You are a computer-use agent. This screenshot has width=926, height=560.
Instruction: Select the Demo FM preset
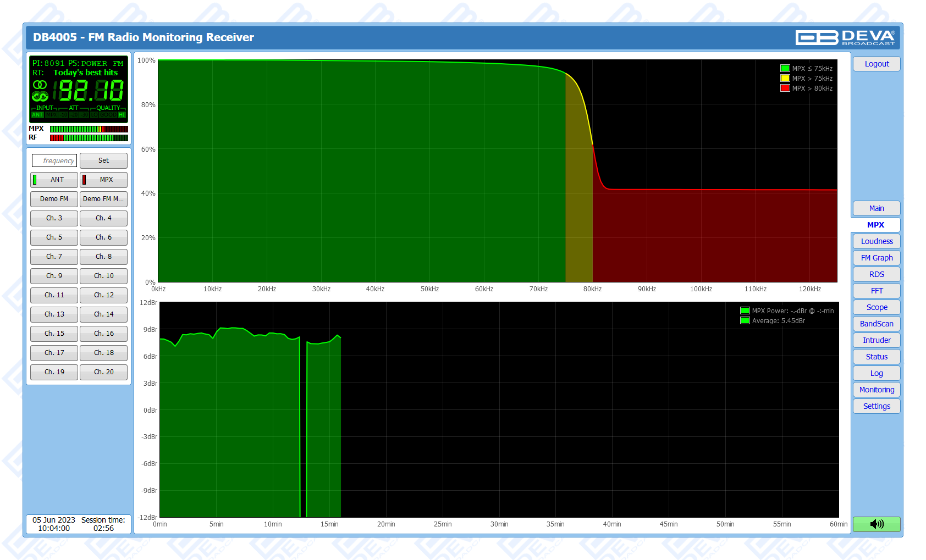(x=54, y=199)
